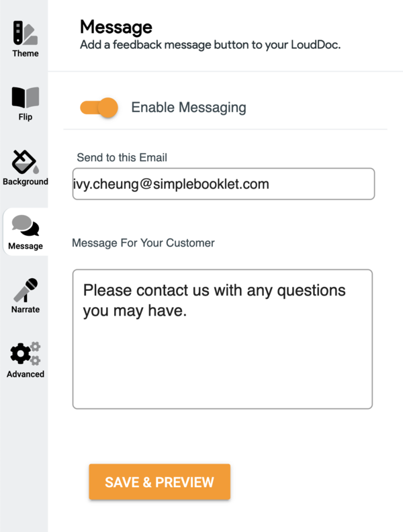Toggle the Enable Messaging switch
Screen dimensions: 403x532
pos(99,107)
